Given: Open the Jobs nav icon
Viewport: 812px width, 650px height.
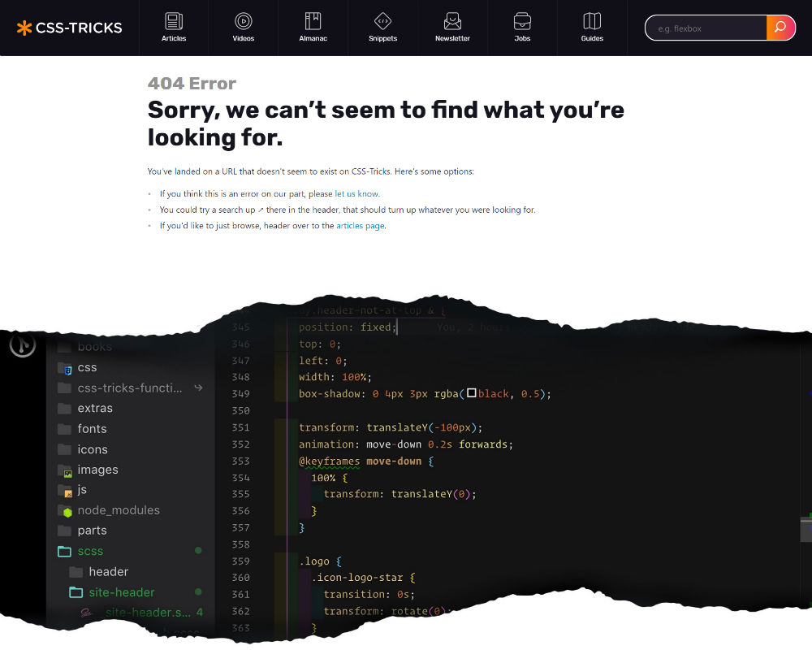Looking at the screenshot, I should coord(522,21).
